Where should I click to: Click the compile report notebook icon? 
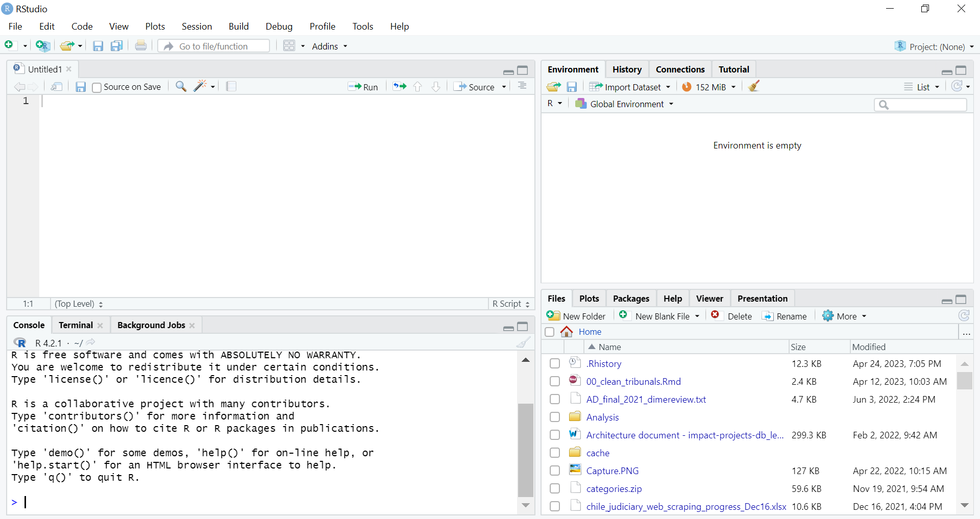(231, 87)
